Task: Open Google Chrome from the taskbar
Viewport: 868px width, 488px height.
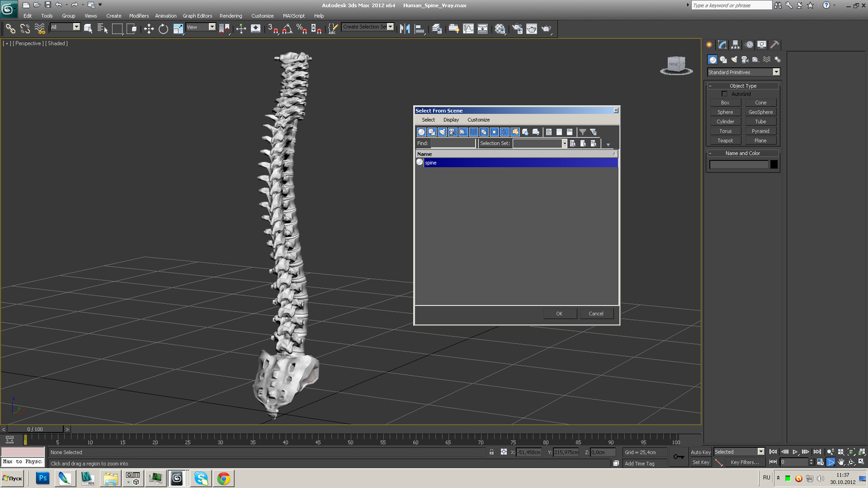Action: (223, 479)
